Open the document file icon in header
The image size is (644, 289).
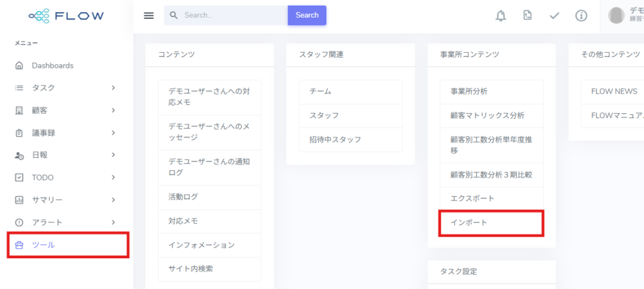point(528,16)
